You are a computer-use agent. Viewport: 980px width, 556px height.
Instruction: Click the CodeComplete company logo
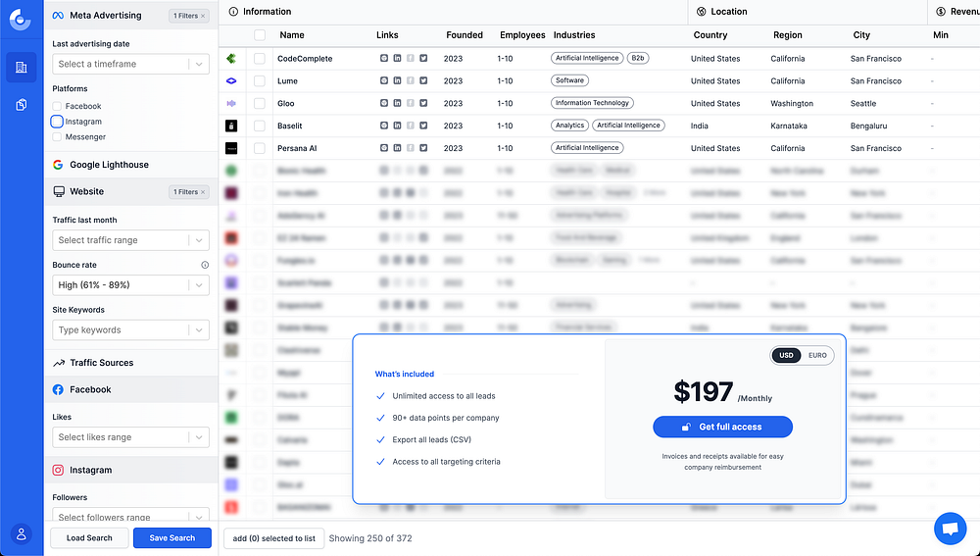[x=231, y=58]
